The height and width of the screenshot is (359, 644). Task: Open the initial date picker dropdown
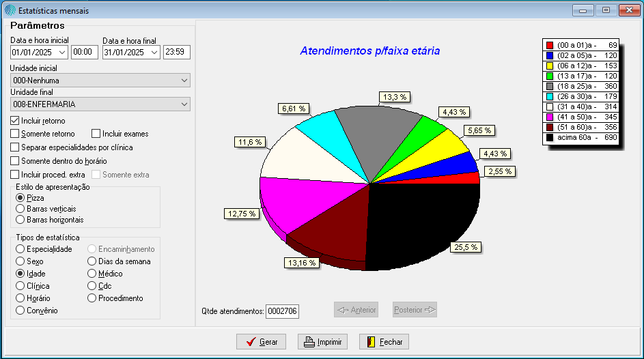click(62, 53)
